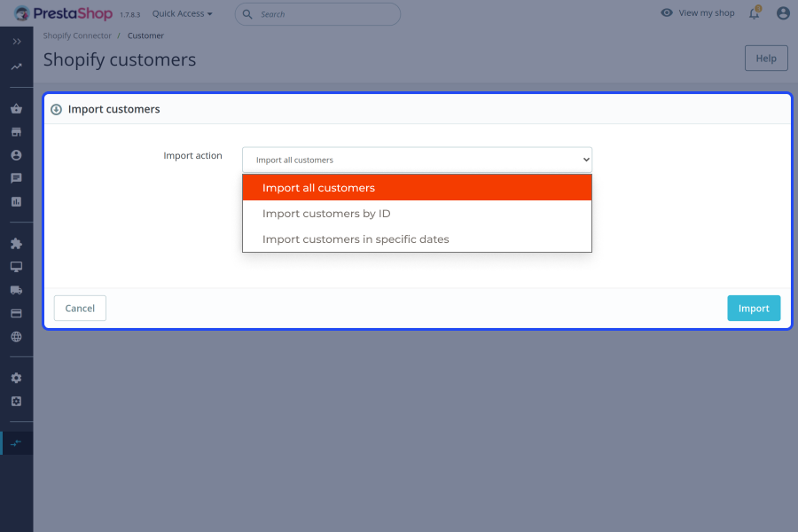Open the Help button

point(766,59)
